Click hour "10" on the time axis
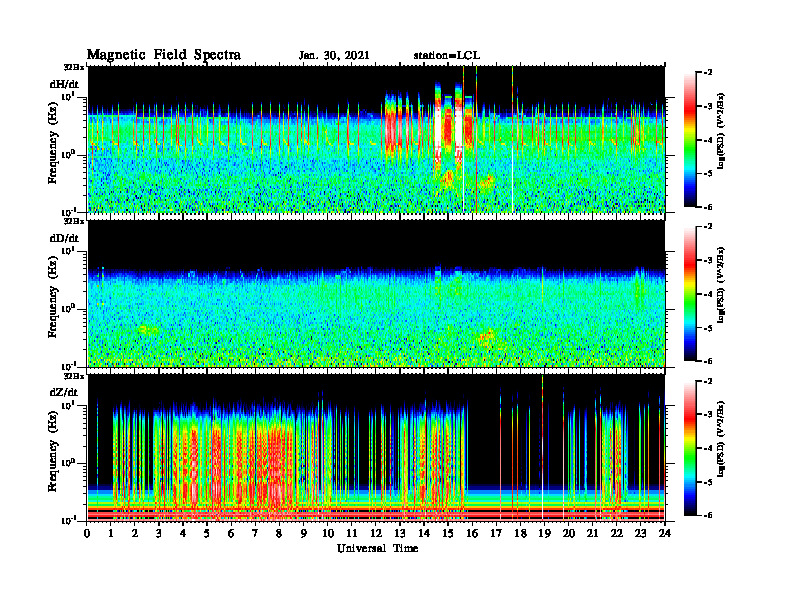 click(x=328, y=533)
